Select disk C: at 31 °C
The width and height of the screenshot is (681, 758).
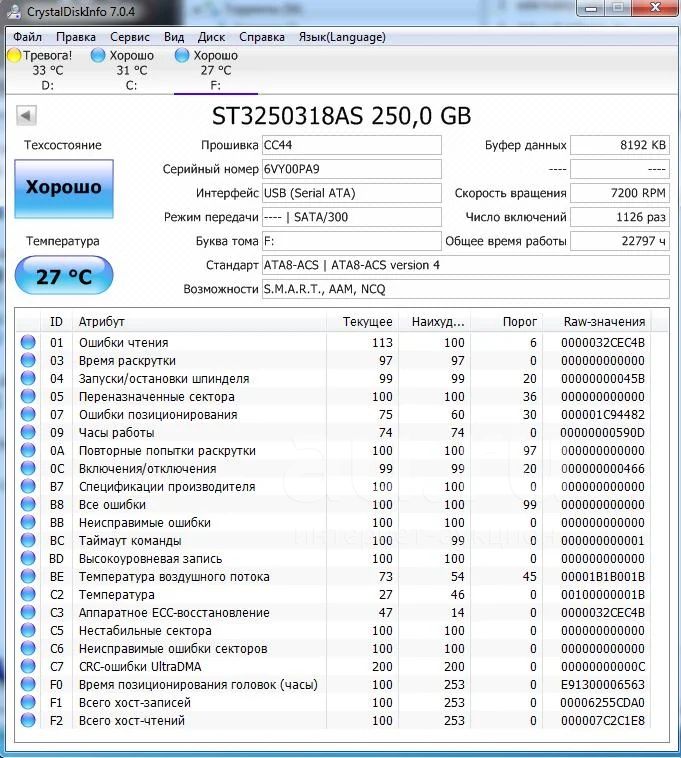pos(131,71)
